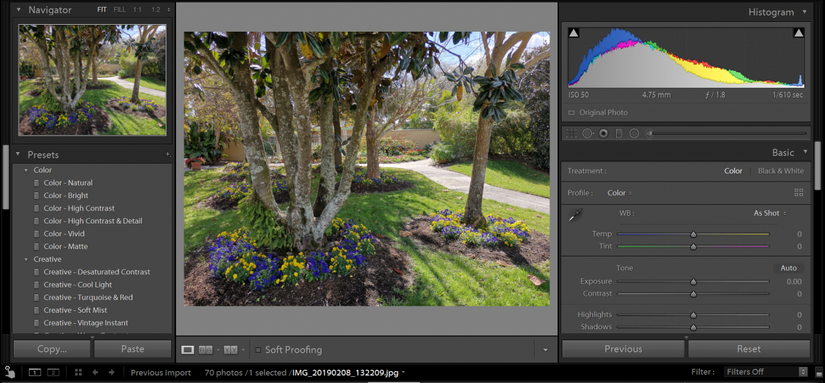This screenshot has width=825, height=383.
Task: Collapse the Presets panel
Action: [18, 154]
